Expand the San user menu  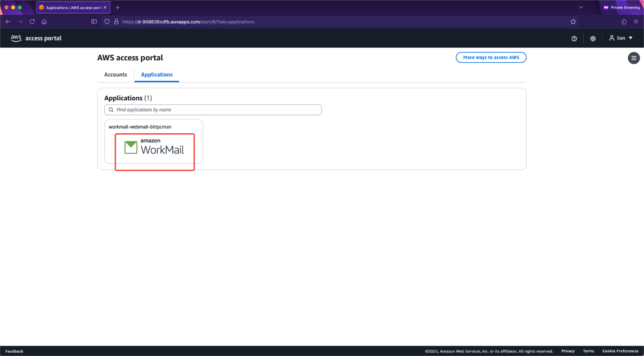[621, 38]
